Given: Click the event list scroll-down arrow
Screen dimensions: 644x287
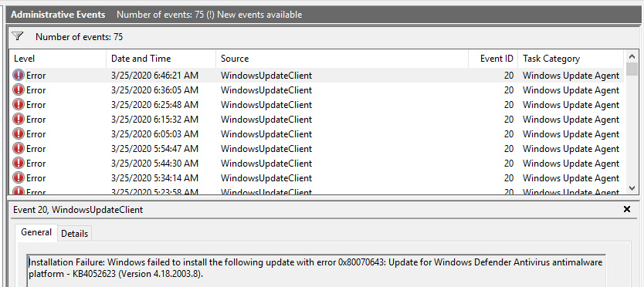Looking at the screenshot, I should point(632,188).
